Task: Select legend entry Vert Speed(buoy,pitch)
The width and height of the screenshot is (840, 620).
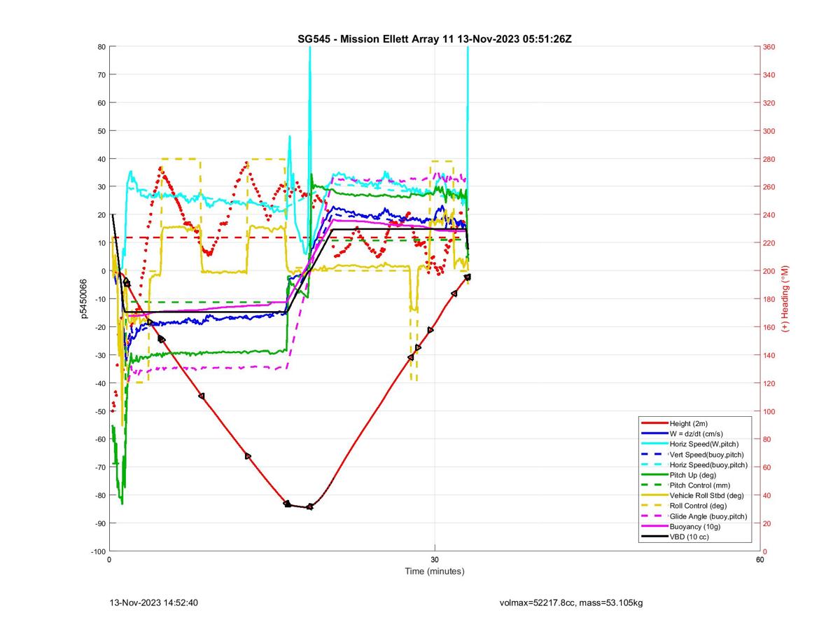Action: (707, 455)
